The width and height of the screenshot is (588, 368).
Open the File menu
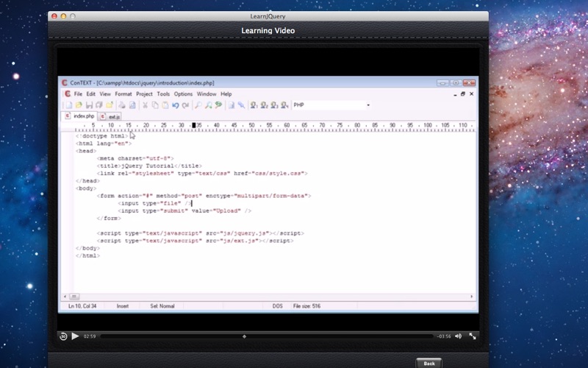coord(78,94)
